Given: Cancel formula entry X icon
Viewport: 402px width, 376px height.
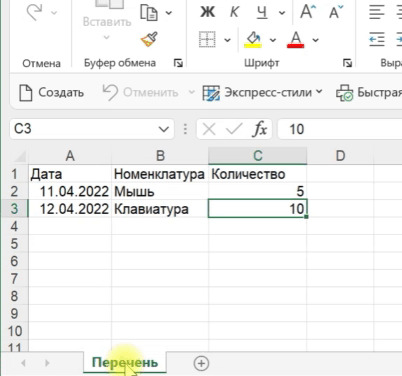Looking at the screenshot, I should (209, 129).
